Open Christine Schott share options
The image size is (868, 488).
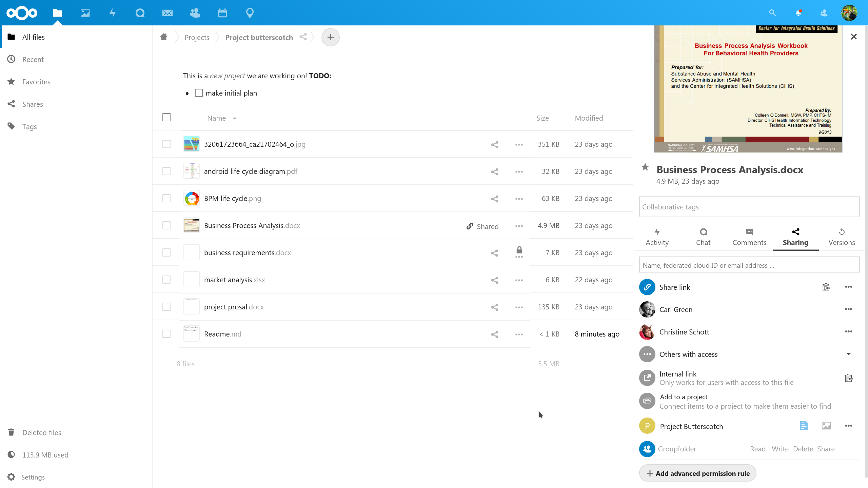tap(849, 331)
